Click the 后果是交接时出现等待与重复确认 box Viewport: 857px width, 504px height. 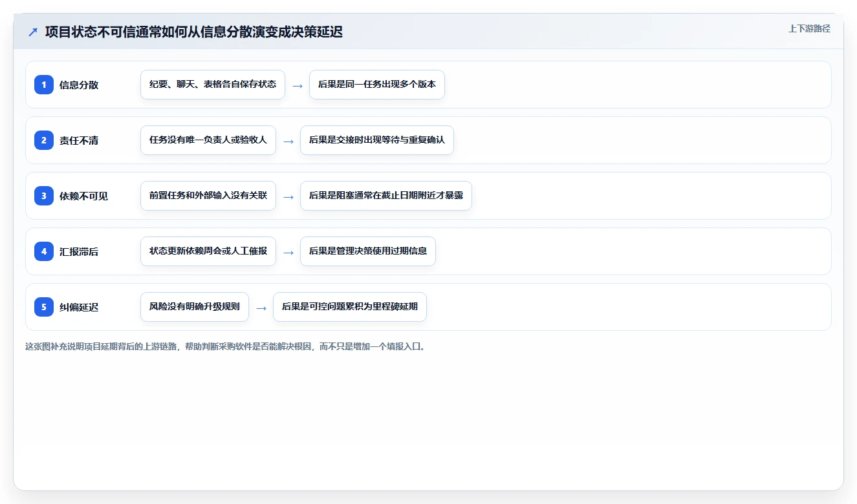click(x=377, y=140)
